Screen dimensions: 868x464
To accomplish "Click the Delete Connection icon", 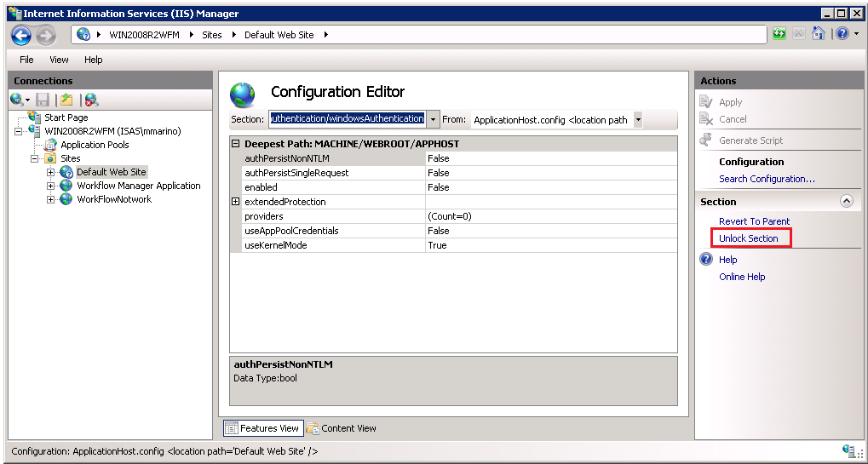I will 92,100.
